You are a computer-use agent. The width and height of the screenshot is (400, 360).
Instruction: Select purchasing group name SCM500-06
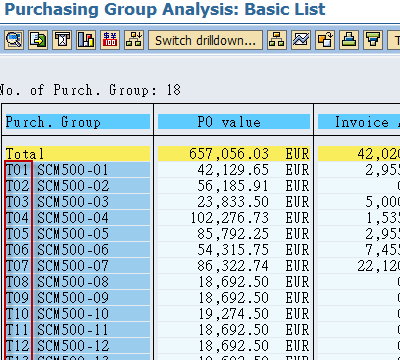(73, 250)
